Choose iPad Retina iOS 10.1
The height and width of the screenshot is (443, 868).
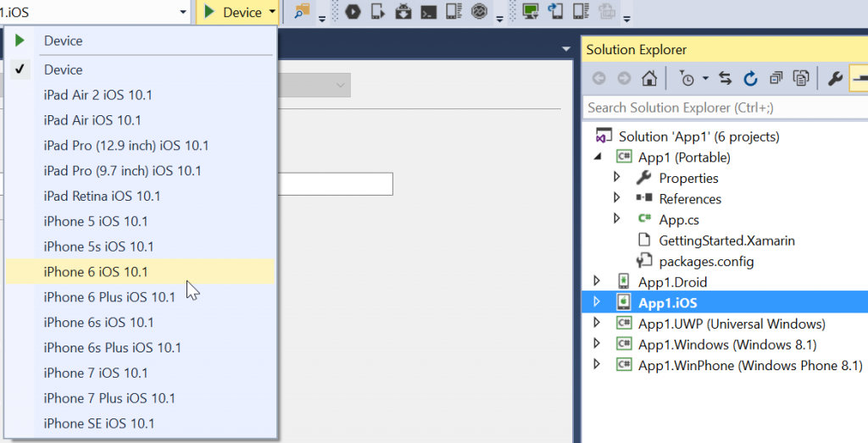point(141,197)
